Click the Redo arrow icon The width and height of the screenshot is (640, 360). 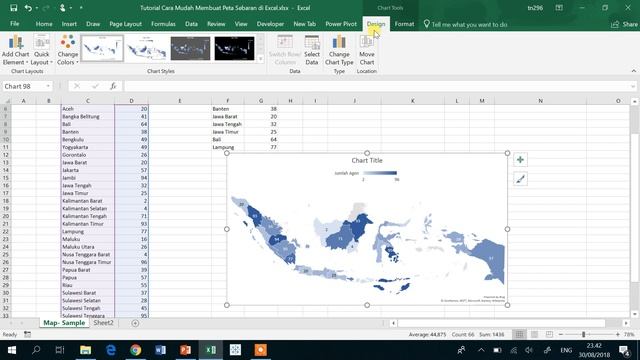click(x=46, y=8)
